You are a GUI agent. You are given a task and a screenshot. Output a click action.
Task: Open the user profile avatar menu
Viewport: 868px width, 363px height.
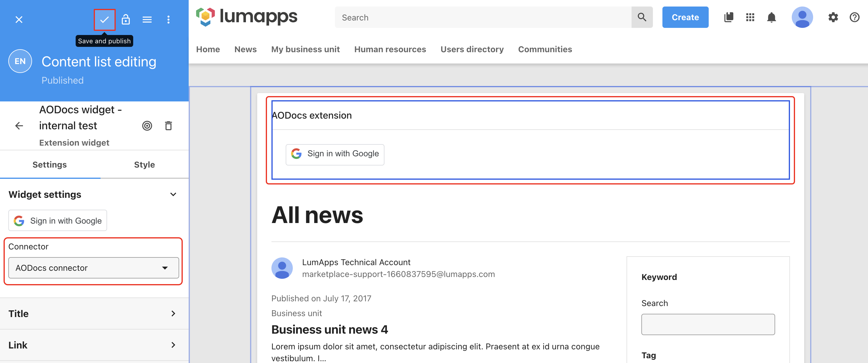(802, 17)
